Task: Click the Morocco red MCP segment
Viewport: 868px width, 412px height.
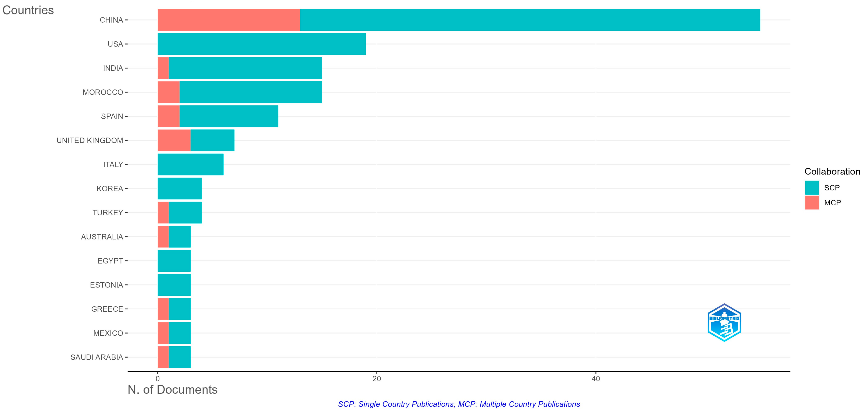Action: (x=168, y=92)
